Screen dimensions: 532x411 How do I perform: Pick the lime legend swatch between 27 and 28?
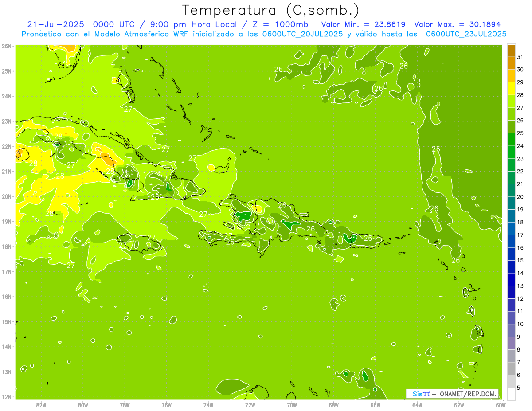[x=511, y=101]
